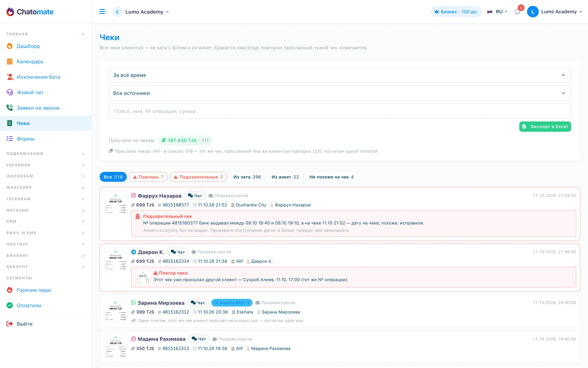
Task: Open receipt thumbnail of Фаррух Назаров
Action: coord(116,203)
